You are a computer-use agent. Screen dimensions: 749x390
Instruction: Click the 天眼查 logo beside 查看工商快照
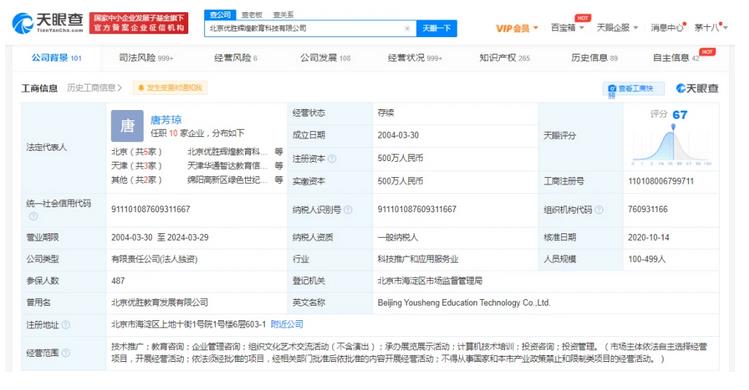point(697,88)
